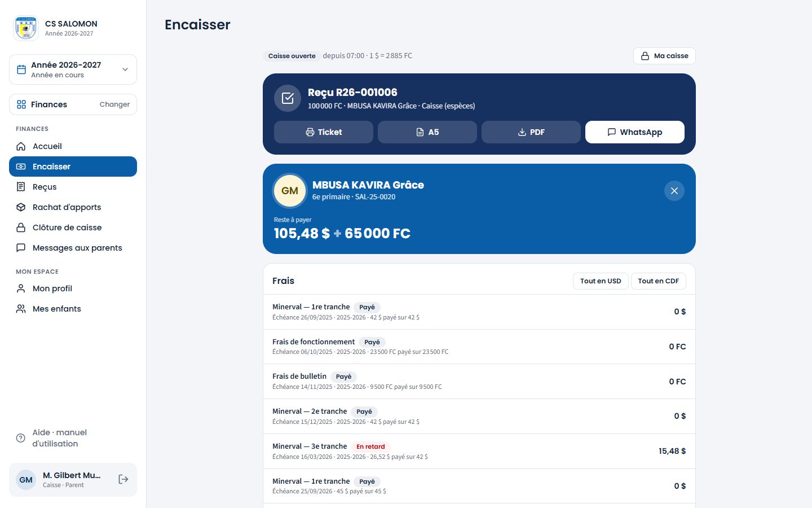Close the MBUSA KAVIRA Grâce student card

click(674, 191)
